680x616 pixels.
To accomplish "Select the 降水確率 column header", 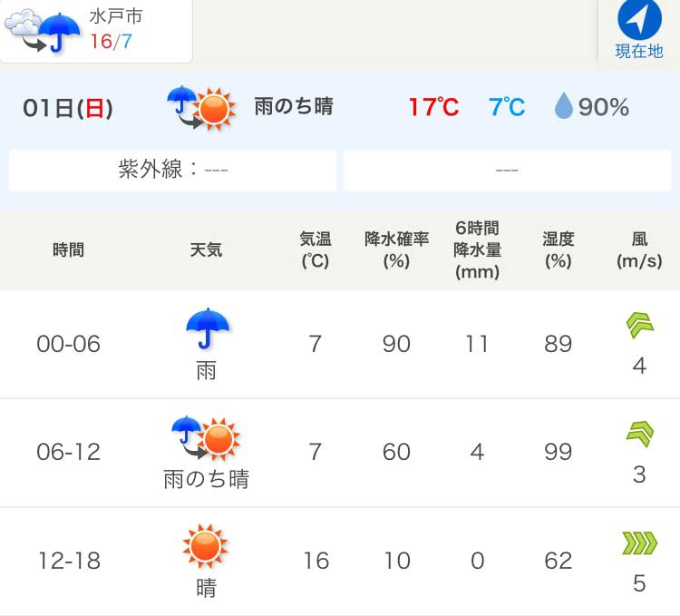I will pos(396,249).
